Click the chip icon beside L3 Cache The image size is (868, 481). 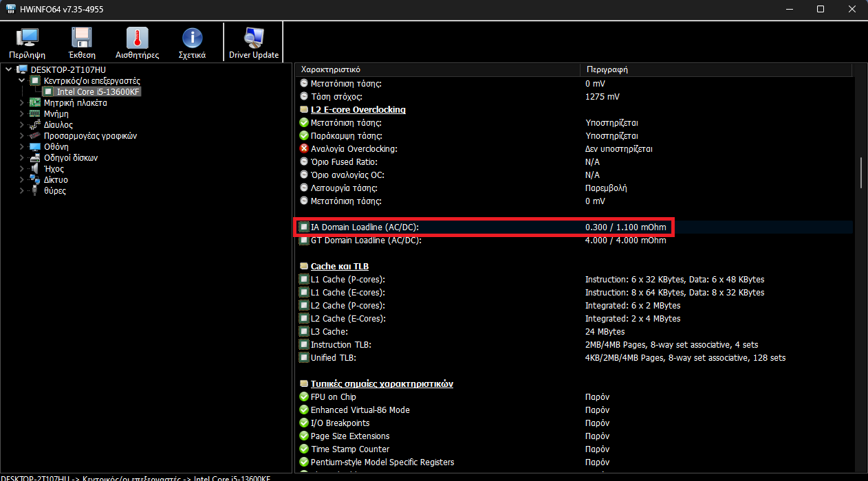tap(304, 332)
